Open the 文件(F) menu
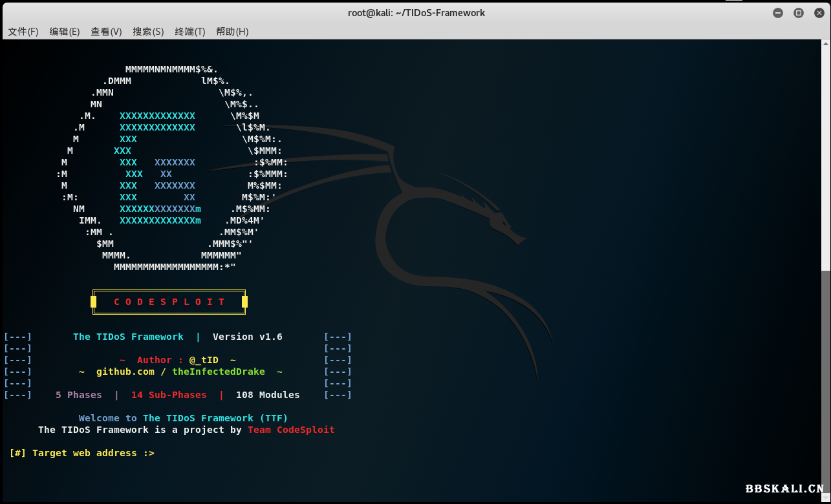Image resolution: width=831 pixels, height=504 pixels. click(x=23, y=31)
